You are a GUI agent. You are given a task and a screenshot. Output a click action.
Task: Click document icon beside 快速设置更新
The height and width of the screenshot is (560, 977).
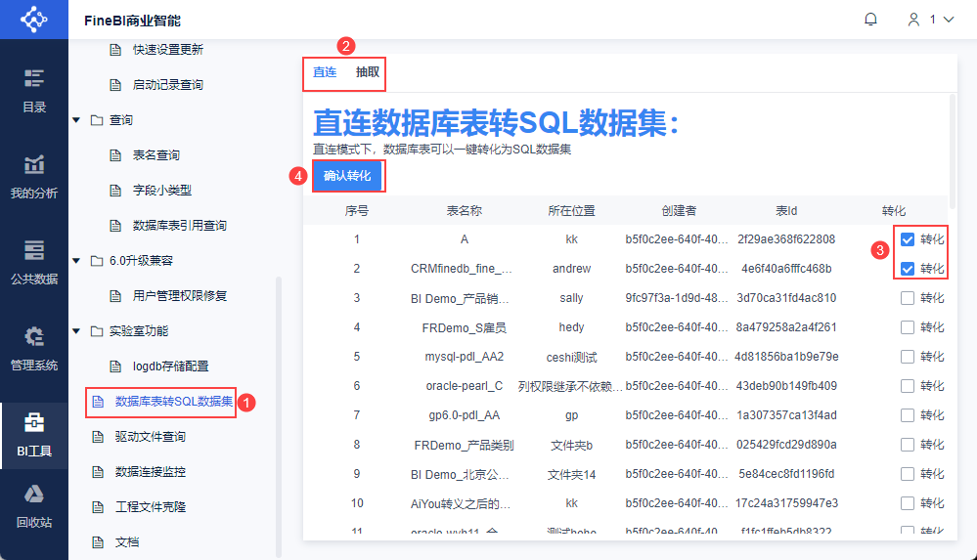115,49
